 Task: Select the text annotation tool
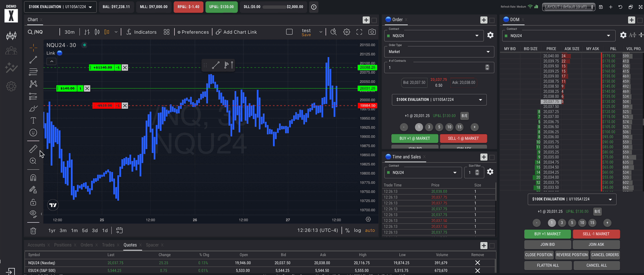pos(33,120)
